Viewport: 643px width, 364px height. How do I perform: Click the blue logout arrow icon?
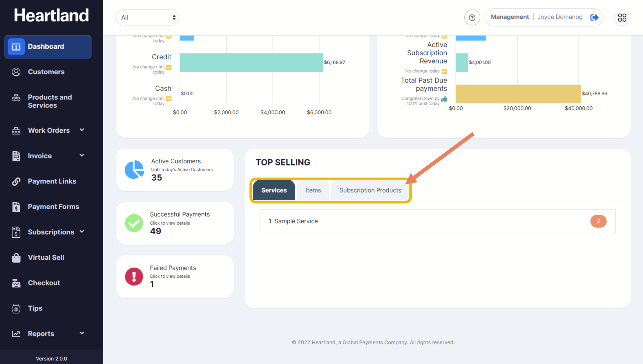tap(594, 17)
